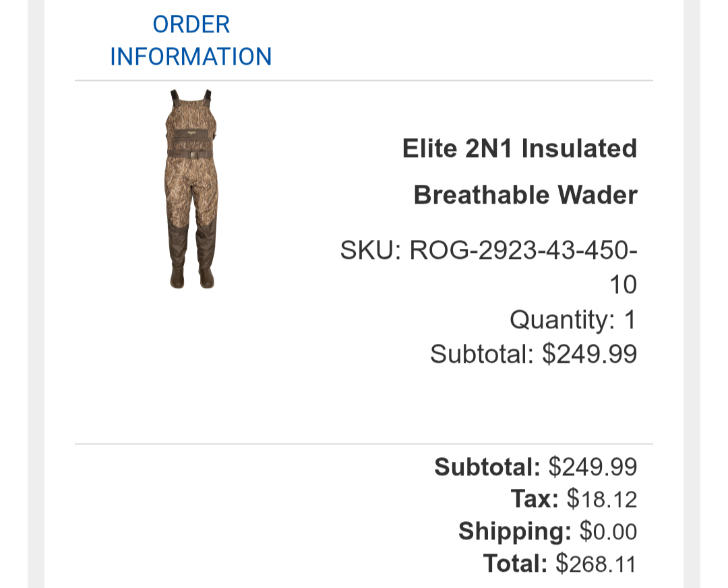The width and height of the screenshot is (728, 588).
Task: Select the $0.00 shipping amount
Action: [x=608, y=531]
